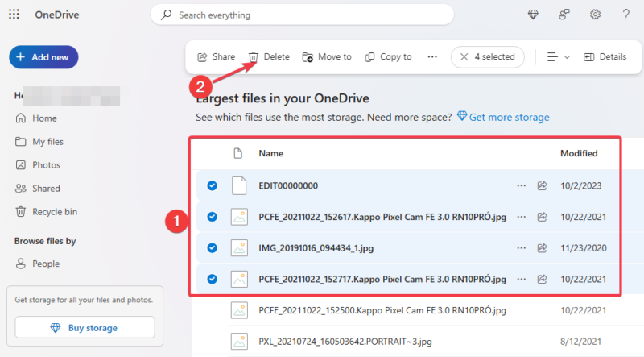This screenshot has height=357, width=644.
Task: Click Copy to in the toolbar
Action: coord(388,56)
